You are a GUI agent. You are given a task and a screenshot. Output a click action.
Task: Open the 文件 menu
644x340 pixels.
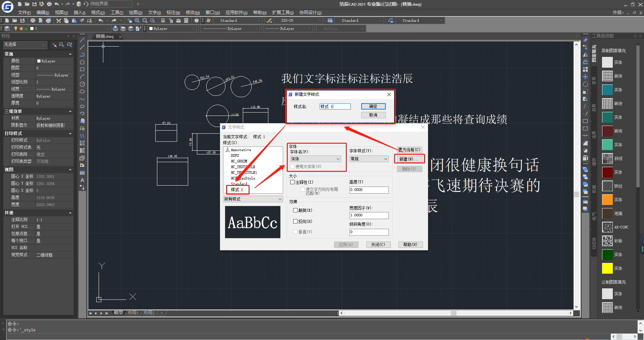pyautogui.click(x=24, y=12)
